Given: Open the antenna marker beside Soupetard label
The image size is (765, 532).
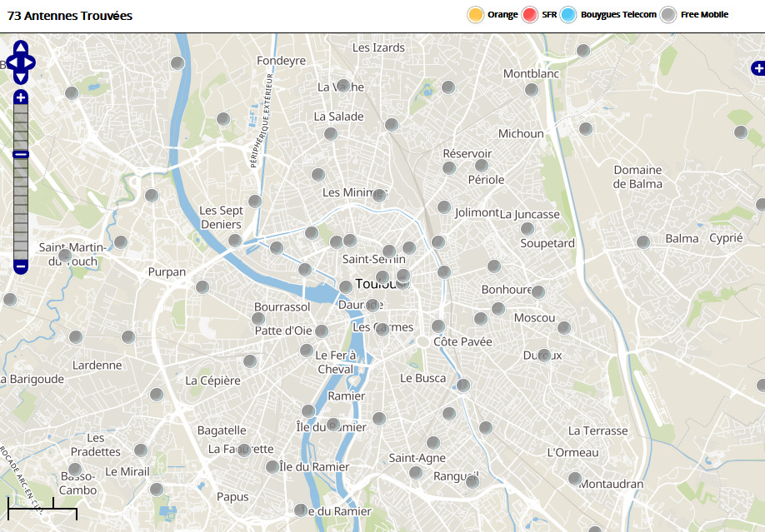Looking at the screenshot, I should pyautogui.click(x=527, y=228).
